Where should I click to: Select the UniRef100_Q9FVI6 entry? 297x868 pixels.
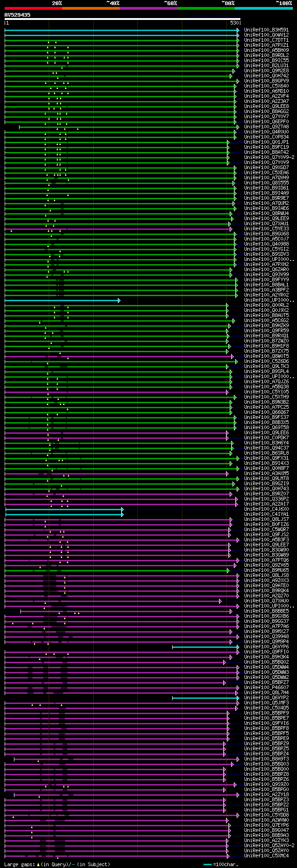[266, 723]
